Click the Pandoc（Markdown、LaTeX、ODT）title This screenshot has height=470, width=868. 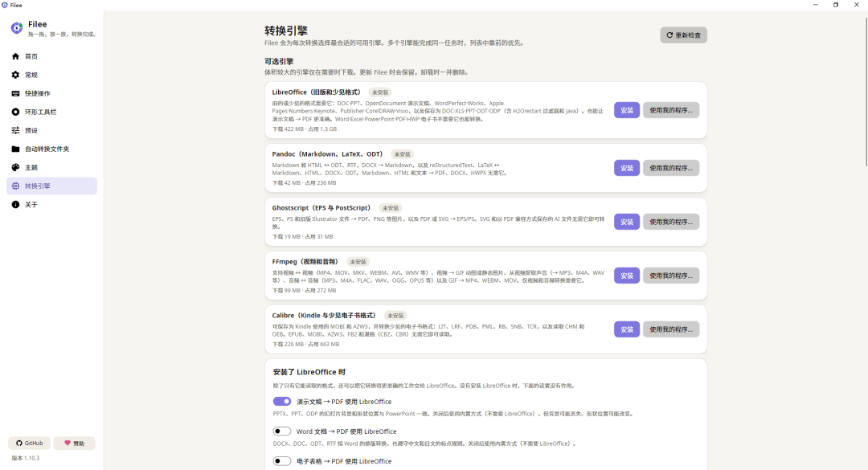point(328,154)
